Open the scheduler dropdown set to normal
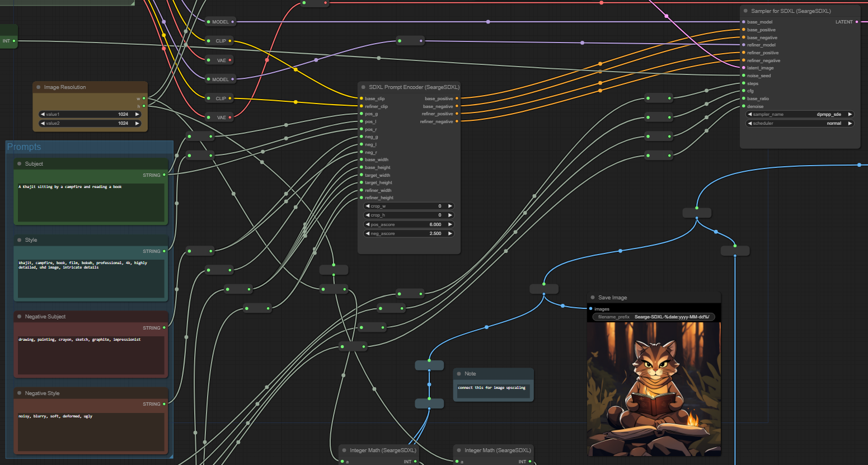Screen dimensions: 868x465 coord(800,123)
